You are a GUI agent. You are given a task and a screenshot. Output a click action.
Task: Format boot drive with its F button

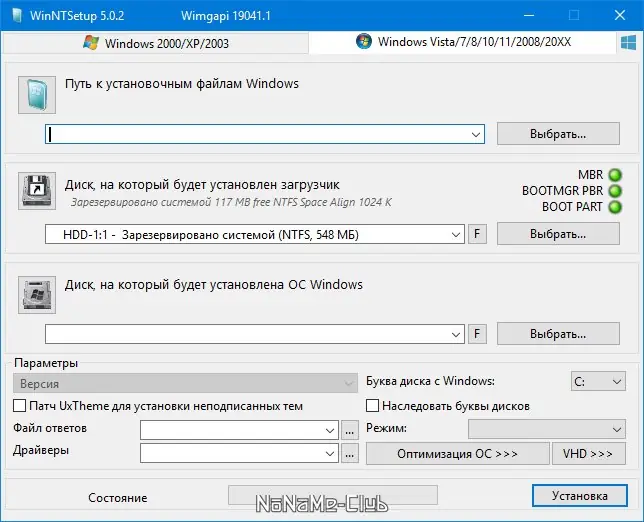click(x=477, y=234)
